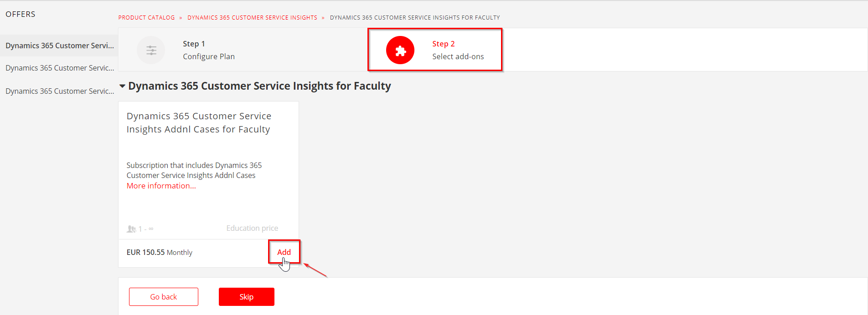Skip the add-ons step
This screenshot has height=315, width=868.
tap(246, 297)
